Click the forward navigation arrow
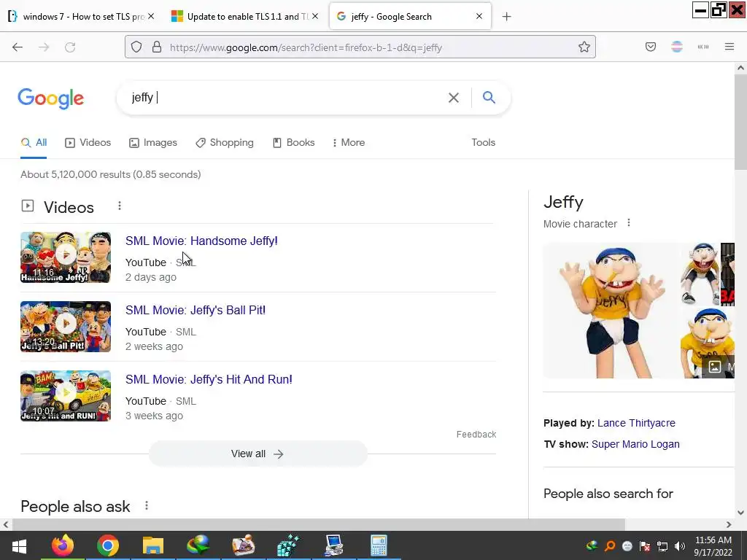 (x=44, y=47)
